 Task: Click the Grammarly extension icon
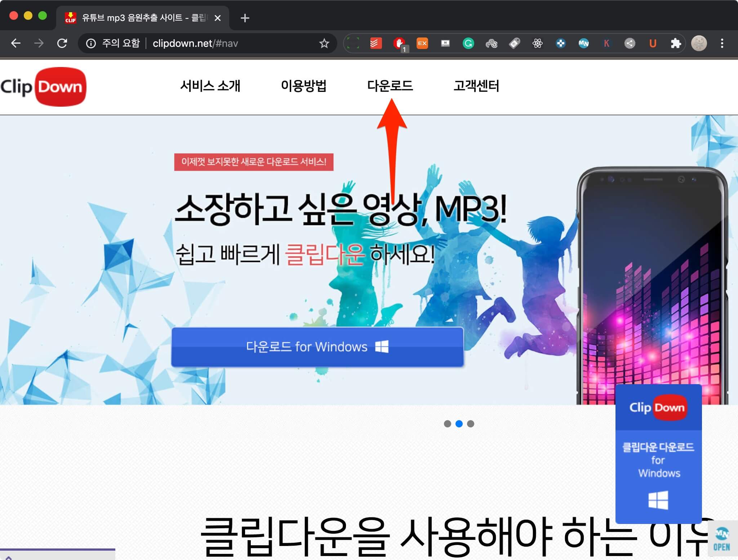[468, 44]
